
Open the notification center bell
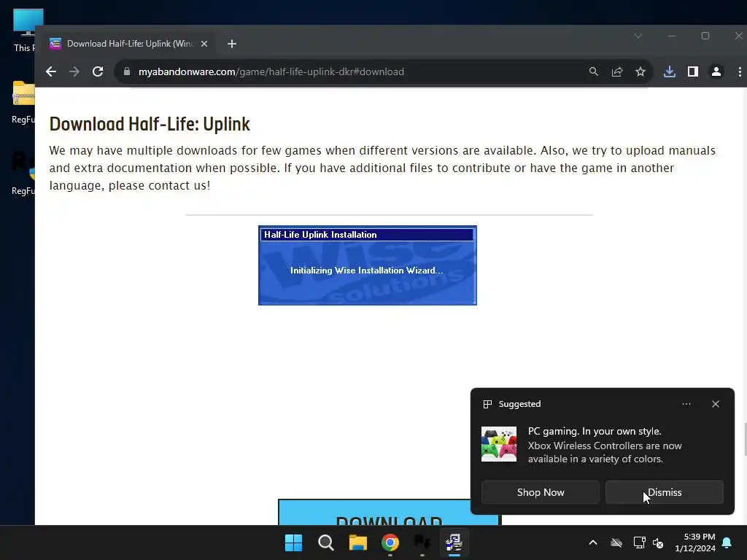pos(727,542)
